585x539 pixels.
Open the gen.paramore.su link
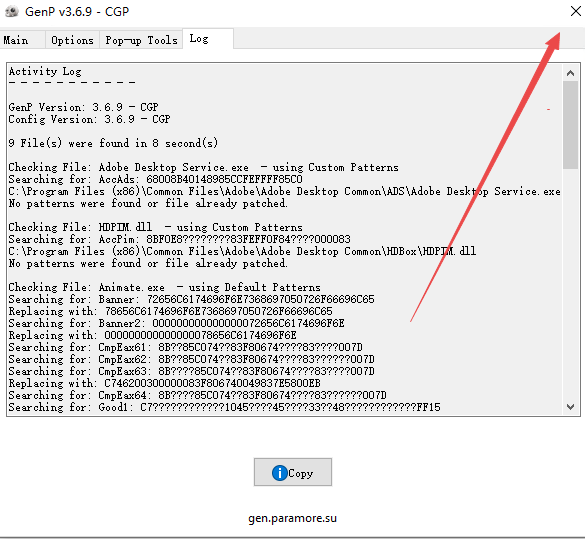pyautogui.click(x=292, y=518)
